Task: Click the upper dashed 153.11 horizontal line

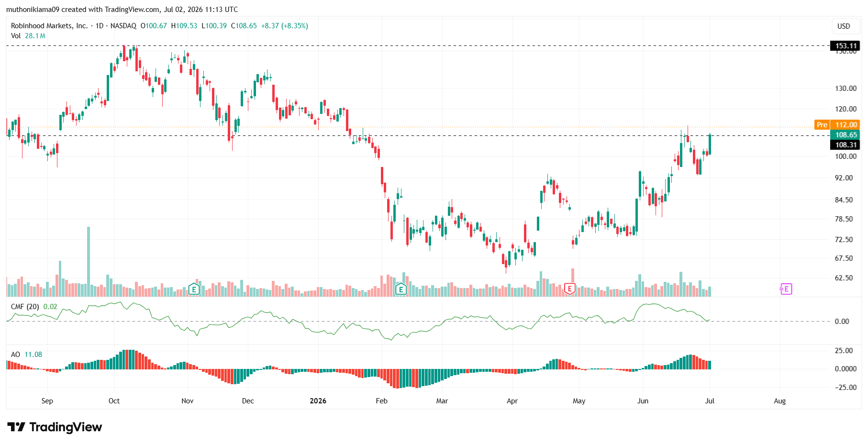Action: (x=417, y=46)
